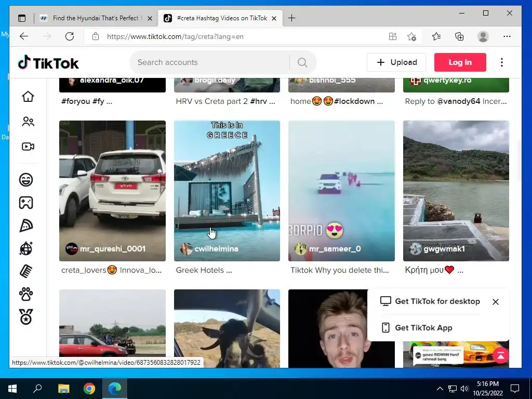Select the Gaming controller category icon
The height and width of the screenshot is (399, 532).
click(x=26, y=203)
